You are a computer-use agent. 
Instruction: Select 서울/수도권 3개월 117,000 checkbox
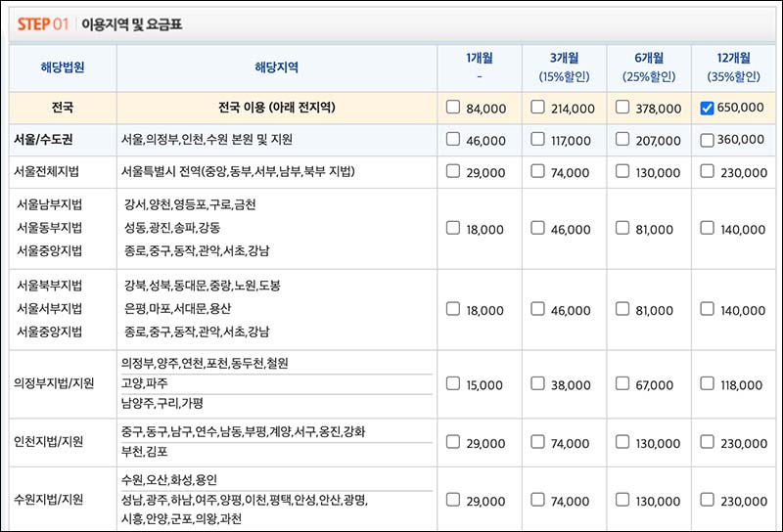(x=538, y=140)
